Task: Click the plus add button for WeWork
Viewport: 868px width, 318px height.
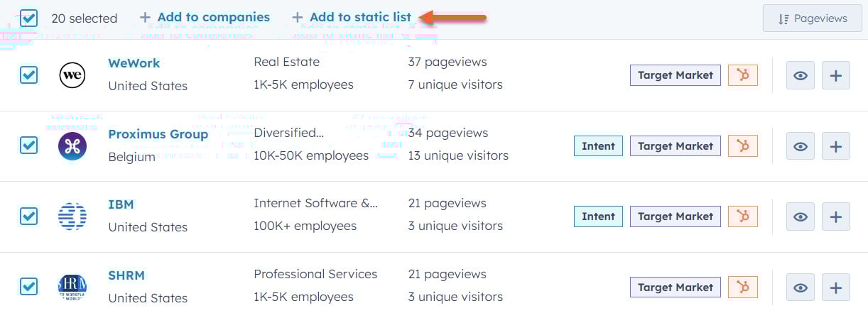Action: click(836, 75)
